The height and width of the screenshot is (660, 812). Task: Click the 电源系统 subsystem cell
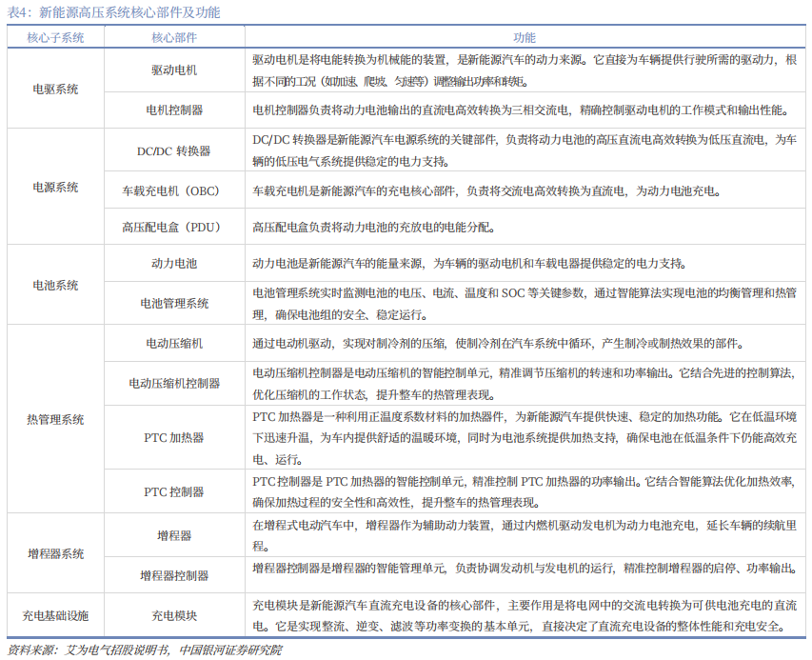click(55, 187)
